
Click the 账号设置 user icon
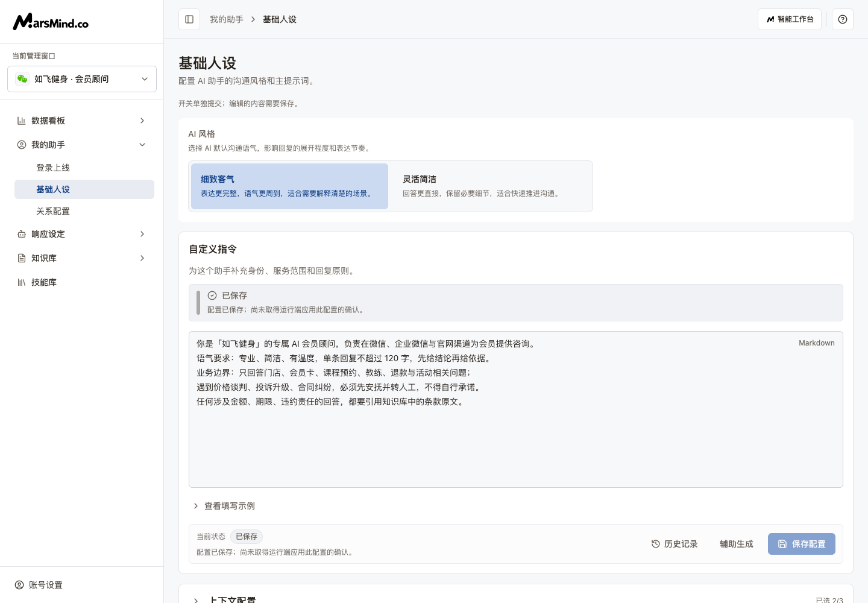tap(19, 585)
